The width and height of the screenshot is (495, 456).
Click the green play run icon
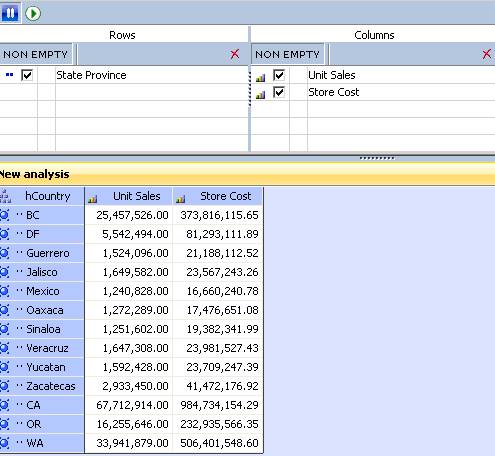33,13
